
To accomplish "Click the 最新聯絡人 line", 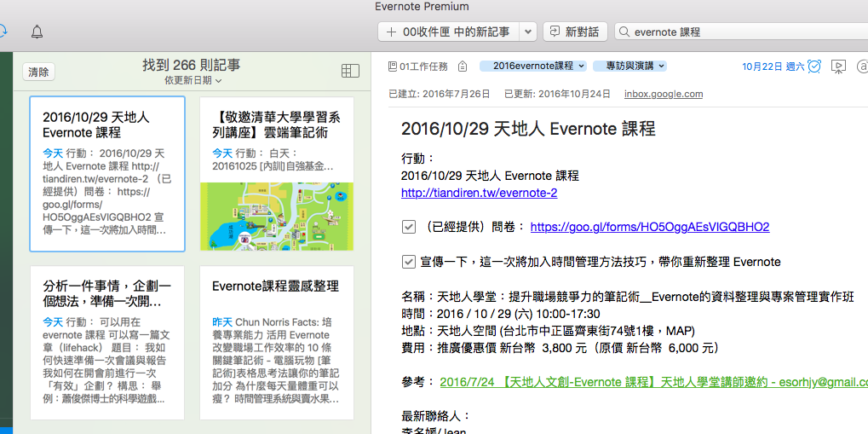I will (x=435, y=416).
